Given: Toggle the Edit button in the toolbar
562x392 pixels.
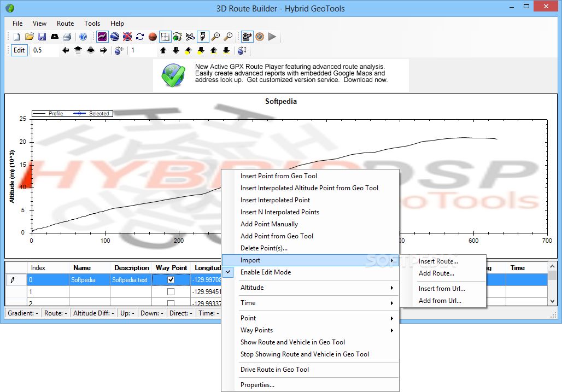Looking at the screenshot, I should [19, 50].
